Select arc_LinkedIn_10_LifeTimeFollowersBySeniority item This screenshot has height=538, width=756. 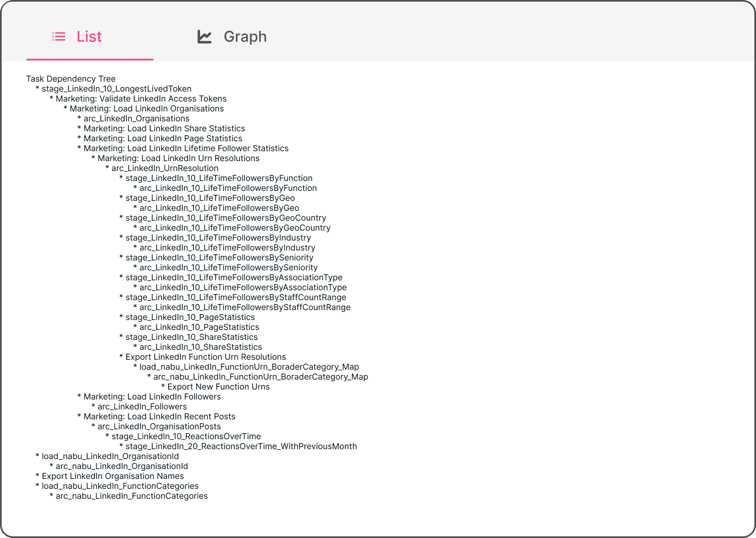[228, 268]
